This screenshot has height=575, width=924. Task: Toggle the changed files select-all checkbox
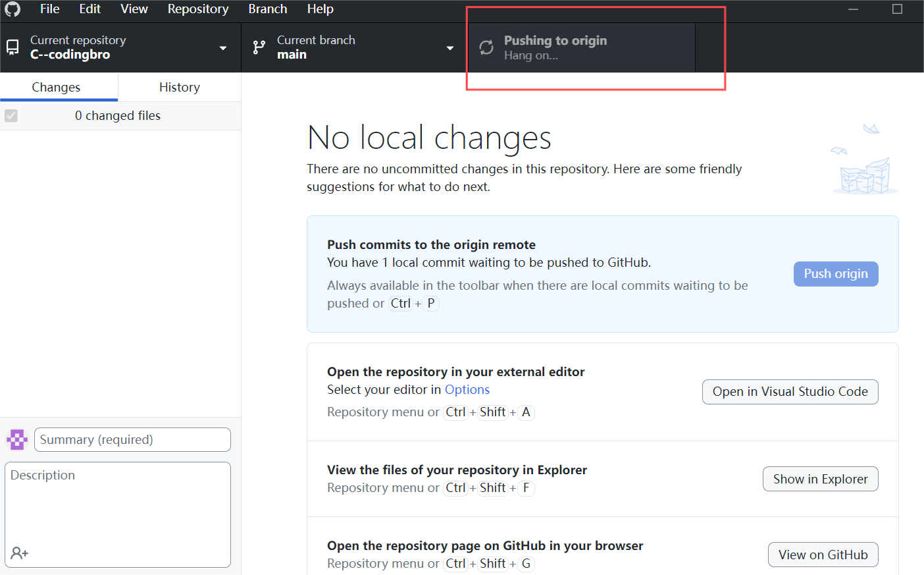pos(11,116)
